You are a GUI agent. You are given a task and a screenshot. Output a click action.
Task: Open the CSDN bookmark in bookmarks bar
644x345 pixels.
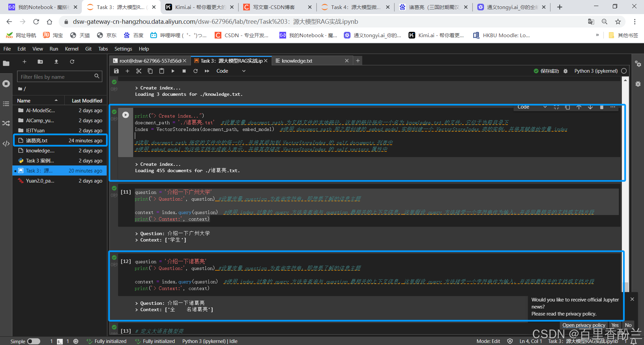[241, 35]
